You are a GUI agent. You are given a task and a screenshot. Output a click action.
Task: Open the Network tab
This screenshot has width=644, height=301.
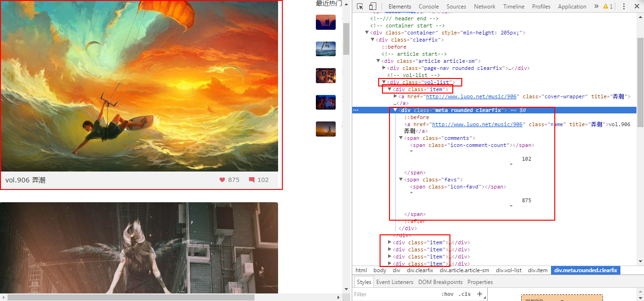[x=484, y=7]
